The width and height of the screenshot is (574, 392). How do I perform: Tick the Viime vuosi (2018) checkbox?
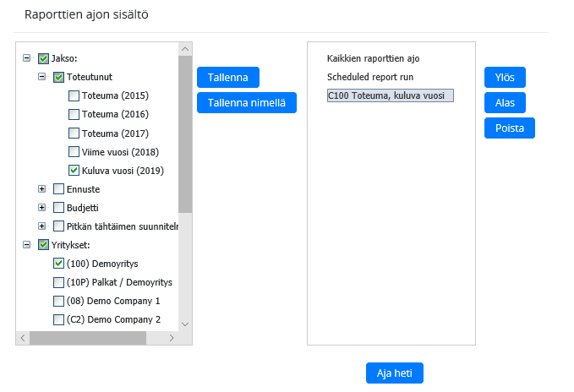(x=74, y=151)
